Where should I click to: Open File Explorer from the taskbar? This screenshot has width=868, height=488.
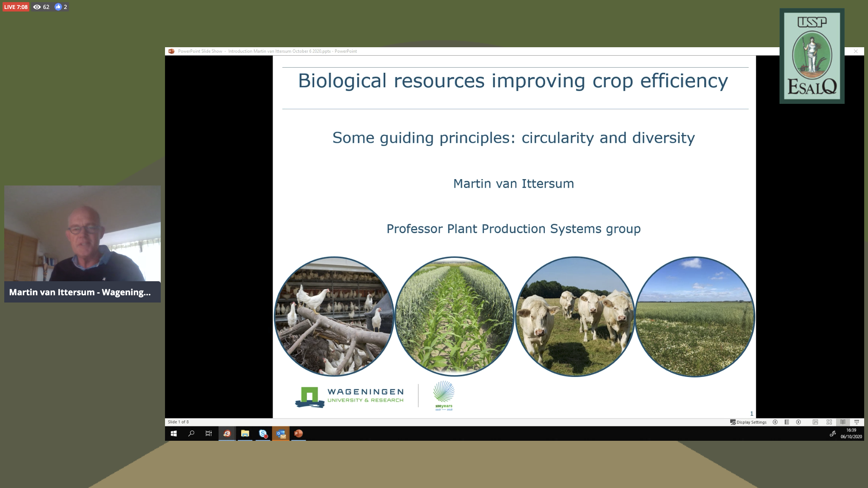point(245,434)
